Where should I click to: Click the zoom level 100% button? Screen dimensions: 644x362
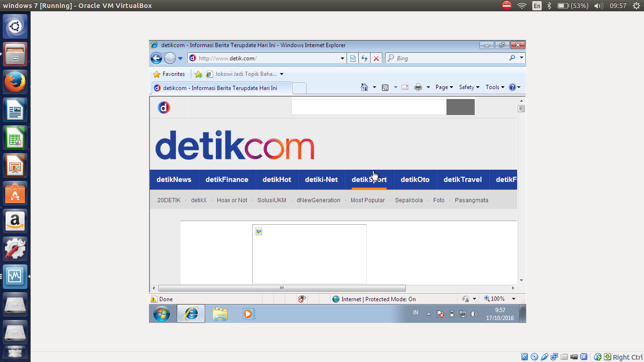(x=494, y=299)
